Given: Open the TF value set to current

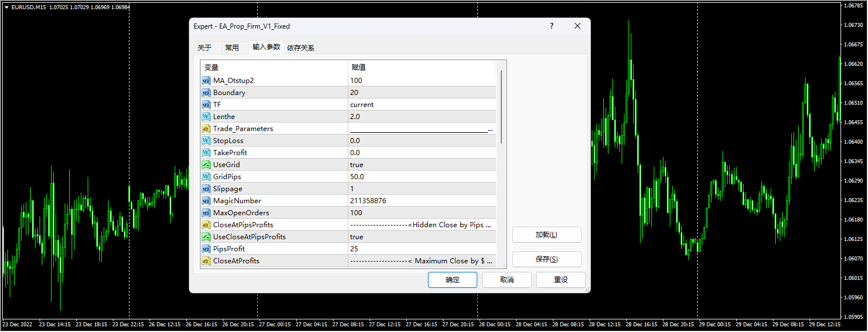Looking at the screenshot, I should pyautogui.click(x=401, y=104).
